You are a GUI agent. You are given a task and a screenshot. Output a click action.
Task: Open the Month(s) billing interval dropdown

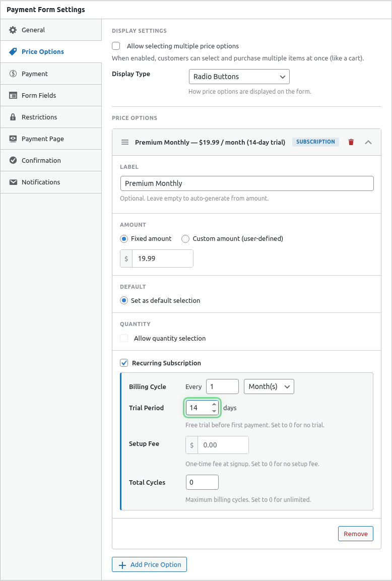click(x=269, y=386)
